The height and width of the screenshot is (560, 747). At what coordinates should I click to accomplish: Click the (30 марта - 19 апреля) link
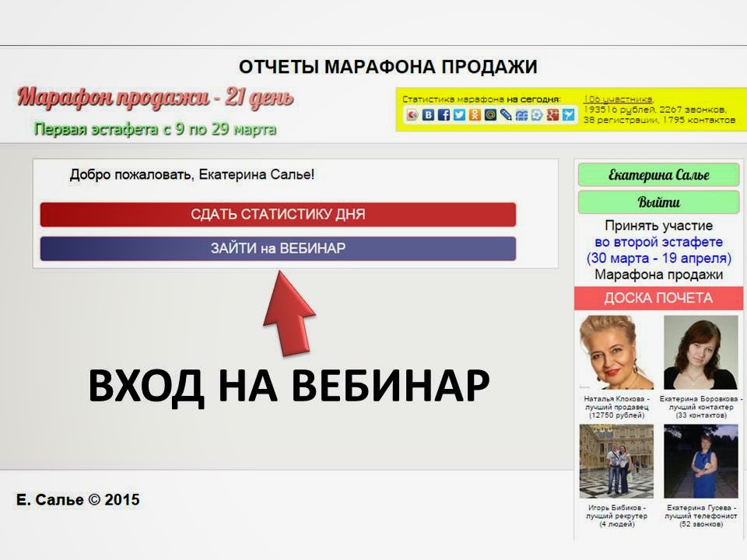click(658, 258)
